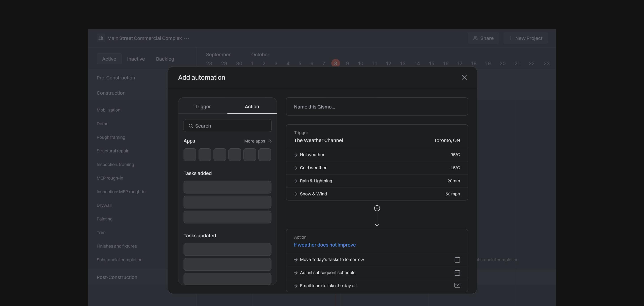Select the Action tab

pos(252,106)
